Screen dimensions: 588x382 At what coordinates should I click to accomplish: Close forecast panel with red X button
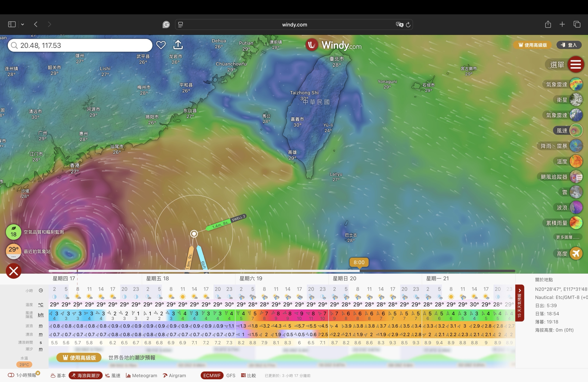click(14, 271)
